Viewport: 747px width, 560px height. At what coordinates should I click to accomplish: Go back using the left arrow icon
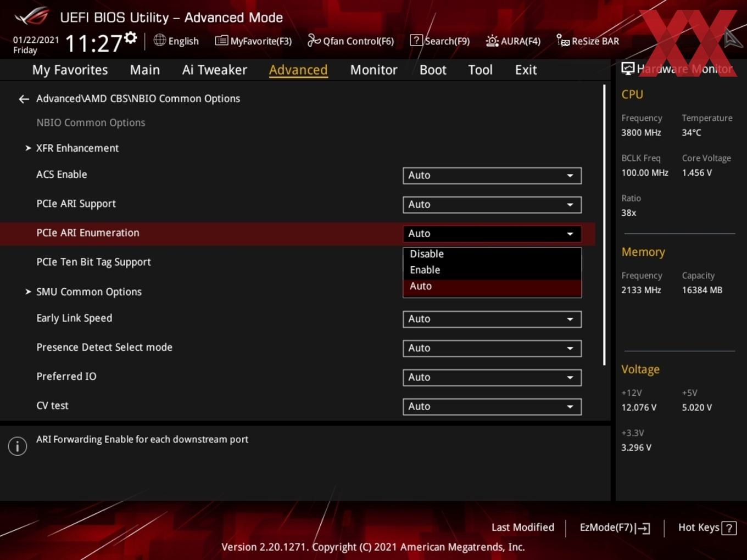(24, 99)
